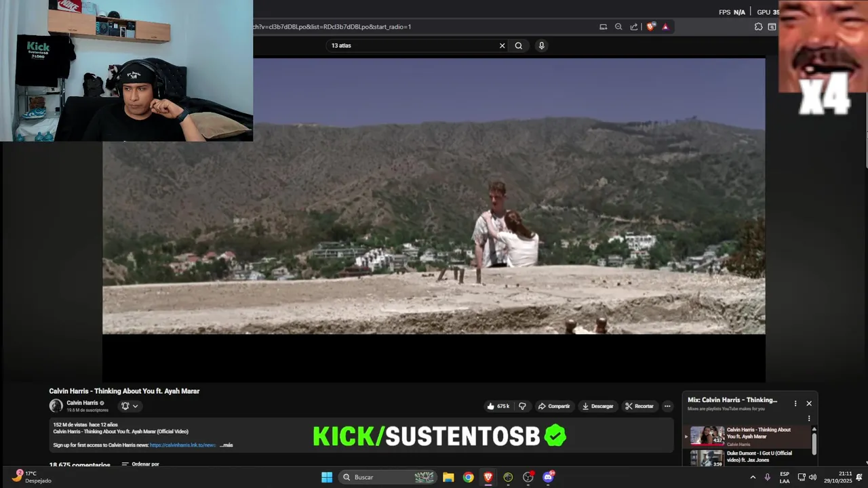868x488 pixels.
Task: Open Brave Rewards triangle icon
Action: (665, 27)
